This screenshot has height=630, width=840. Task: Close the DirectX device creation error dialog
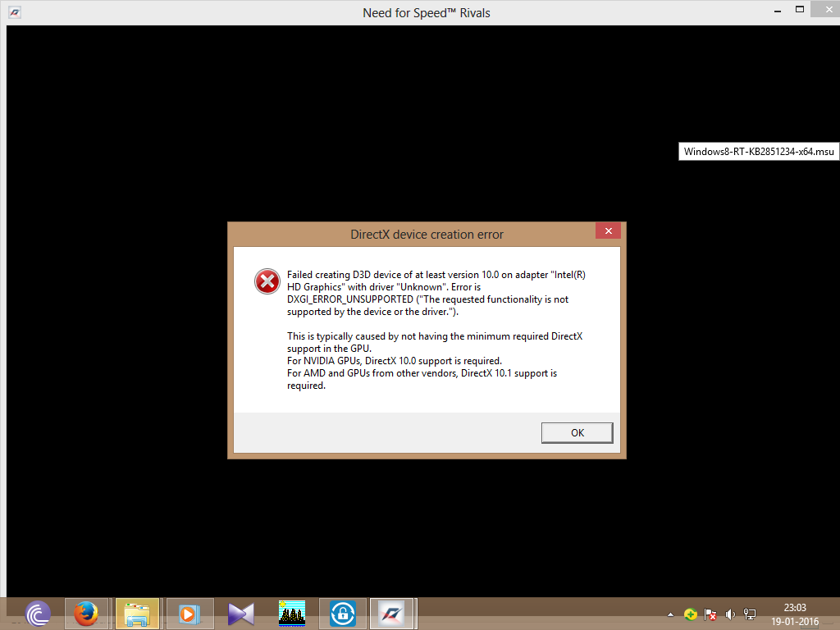coord(608,231)
